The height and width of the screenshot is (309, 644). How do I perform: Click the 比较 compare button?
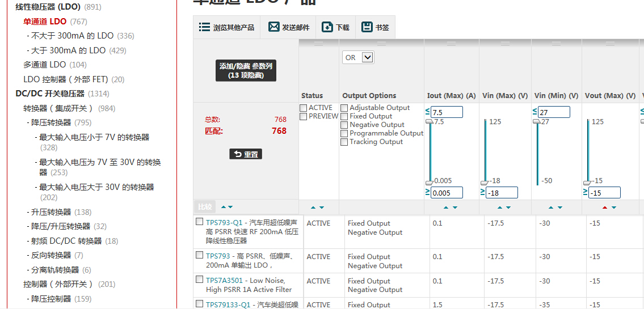(x=205, y=207)
